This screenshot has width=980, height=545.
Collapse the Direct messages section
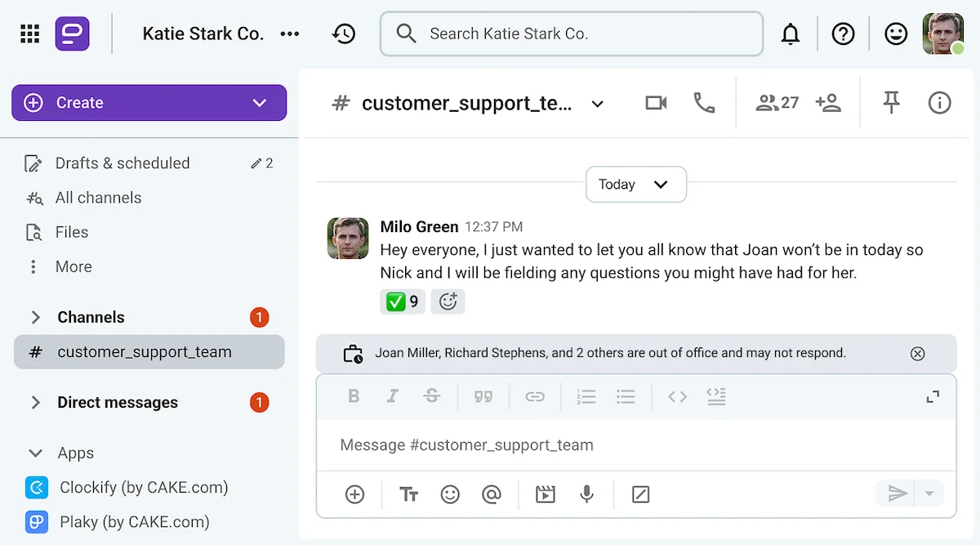coord(35,402)
